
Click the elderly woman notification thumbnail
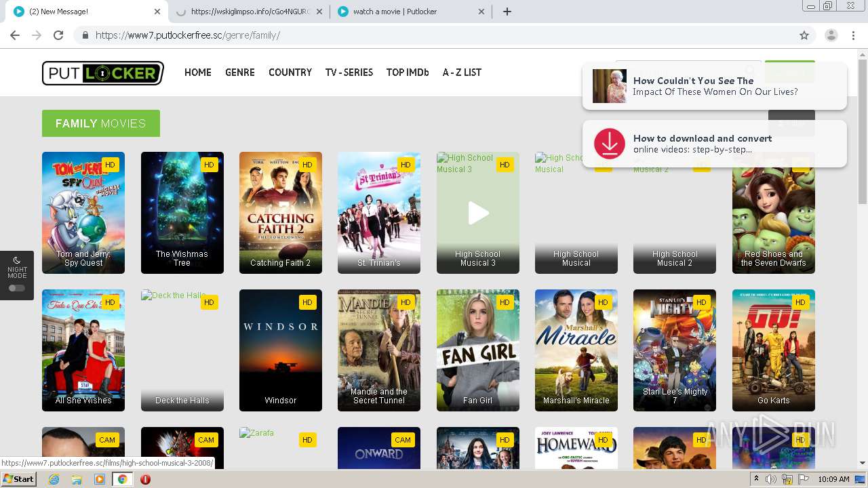(609, 86)
